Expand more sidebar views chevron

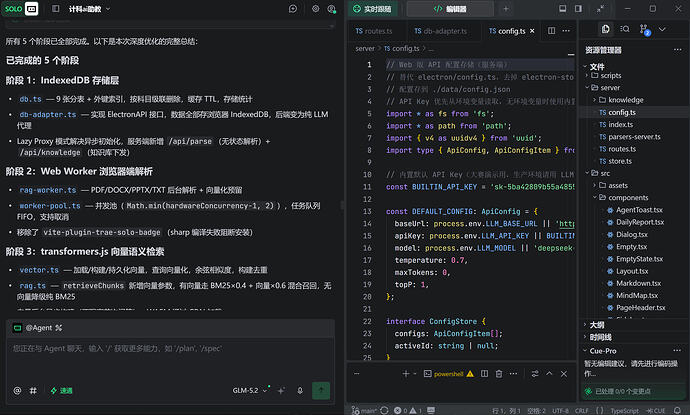(662, 29)
